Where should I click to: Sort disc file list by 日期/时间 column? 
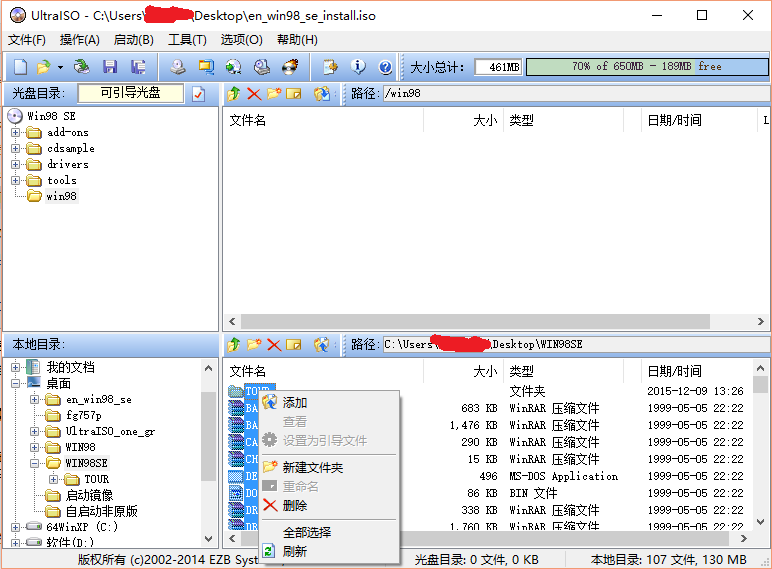[699, 120]
